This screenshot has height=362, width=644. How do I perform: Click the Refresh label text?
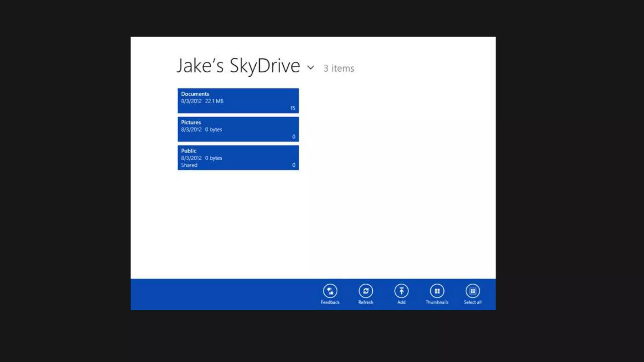pos(366,302)
